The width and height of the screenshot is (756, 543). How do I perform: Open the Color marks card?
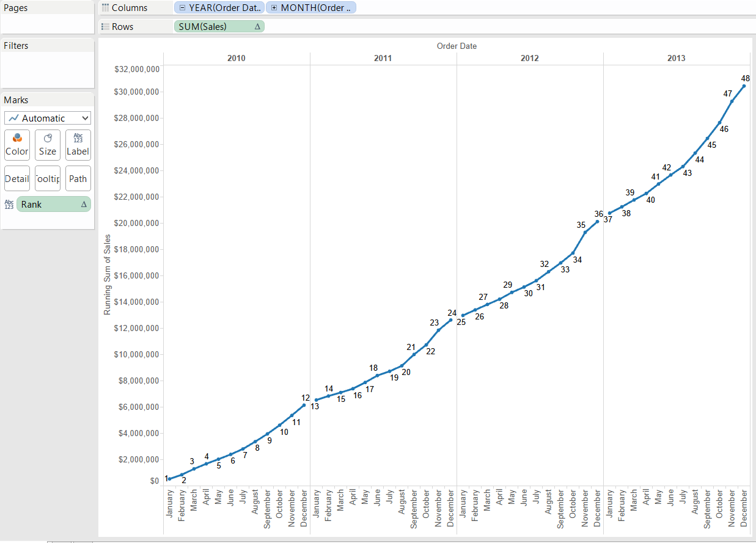click(17, 145)
